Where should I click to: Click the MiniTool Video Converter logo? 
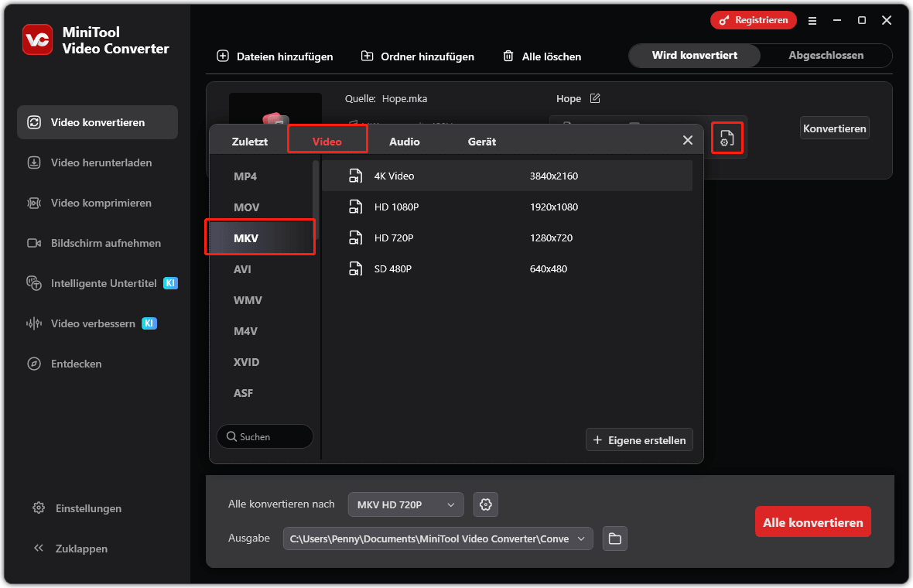coord(37,39)
